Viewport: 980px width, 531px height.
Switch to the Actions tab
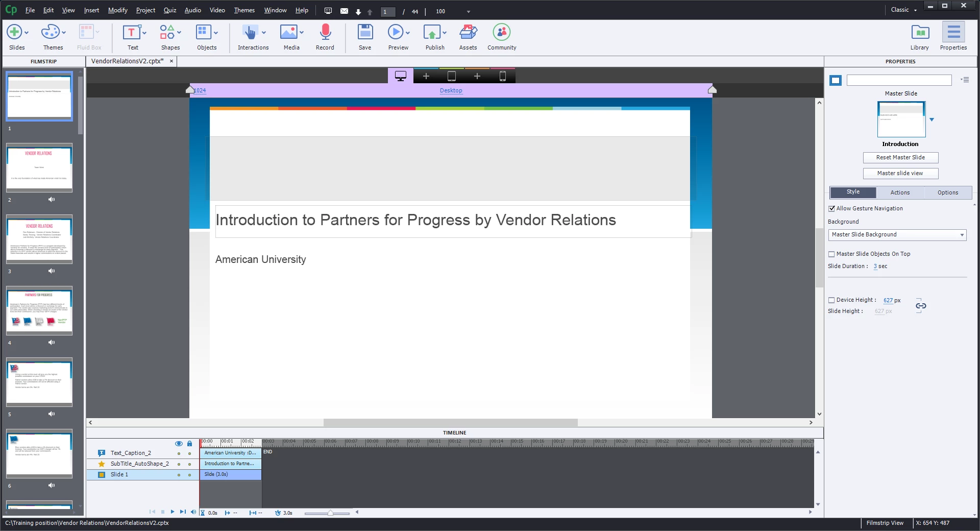(900, 192)
